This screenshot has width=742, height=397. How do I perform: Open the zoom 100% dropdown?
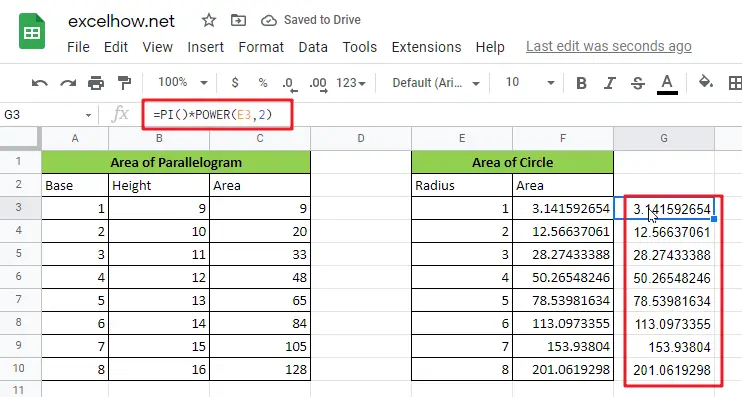click(183, 83)
